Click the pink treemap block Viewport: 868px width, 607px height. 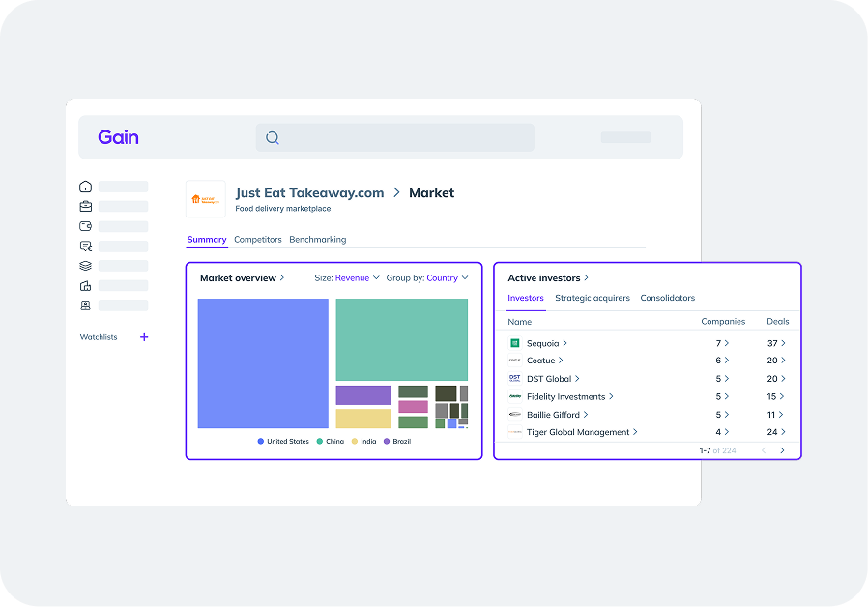click(x=413, y=407)
